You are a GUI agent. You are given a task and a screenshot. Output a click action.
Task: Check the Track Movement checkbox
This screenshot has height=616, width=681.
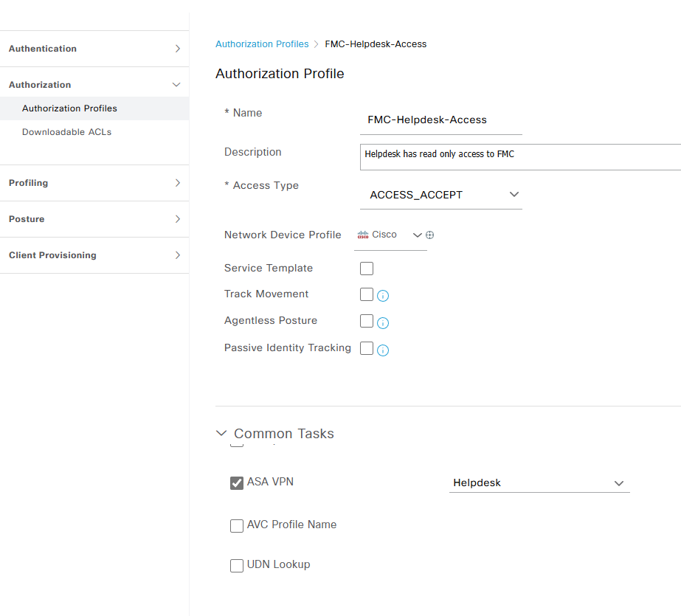(367, 294)
